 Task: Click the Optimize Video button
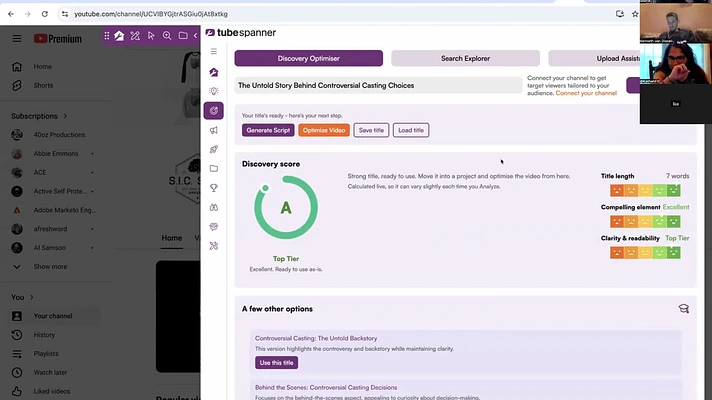[x=324, y=130]
